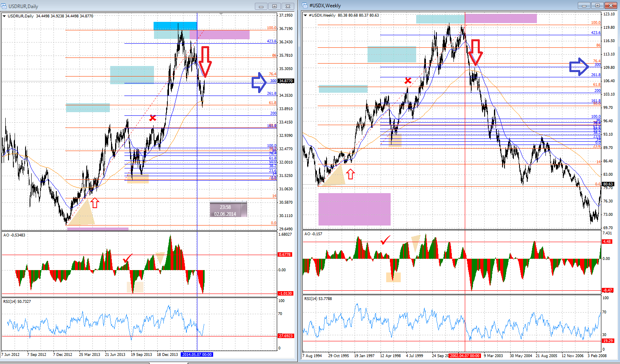Click the RSI 19.29 level label
The height and width of the screenshot is (364, 620).
tap(608, 341)
